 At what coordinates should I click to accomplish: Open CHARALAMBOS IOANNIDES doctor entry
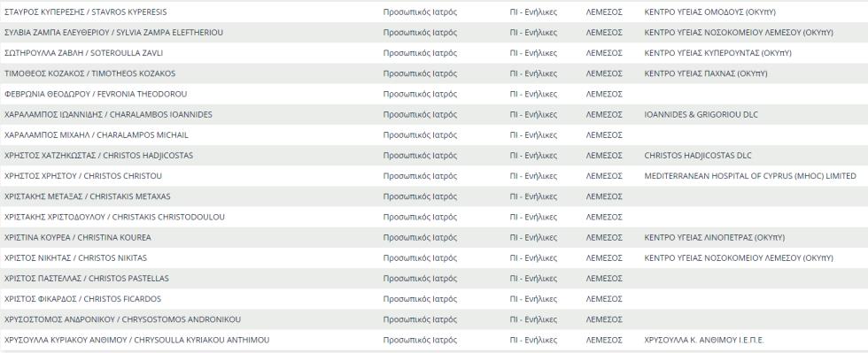coord(108,114)
